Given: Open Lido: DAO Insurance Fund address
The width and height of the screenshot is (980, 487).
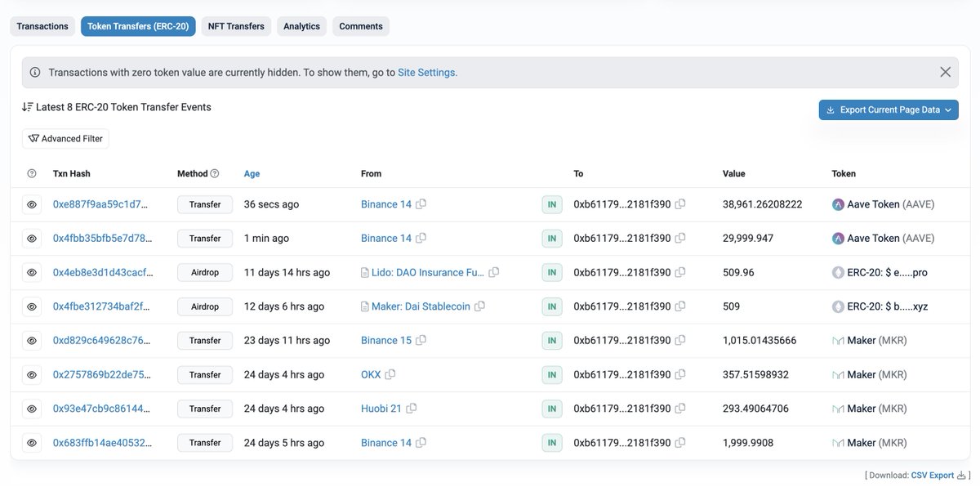Looking at the screenshot, I should coord(429,272).
